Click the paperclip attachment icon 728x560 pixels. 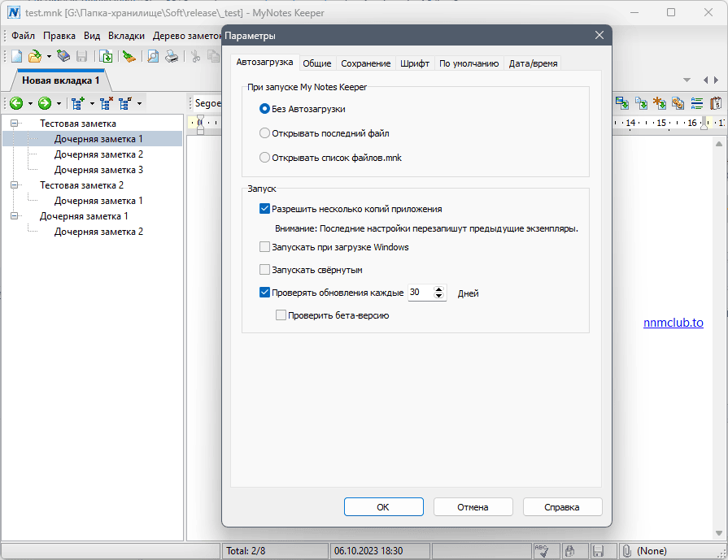coord(627,551)
